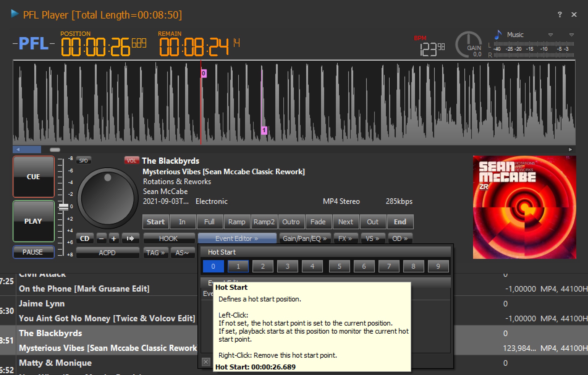The width and height of the screenshot is (588, 375).
Task: Expand the TAG » menu
Action: tap(155, 253)
